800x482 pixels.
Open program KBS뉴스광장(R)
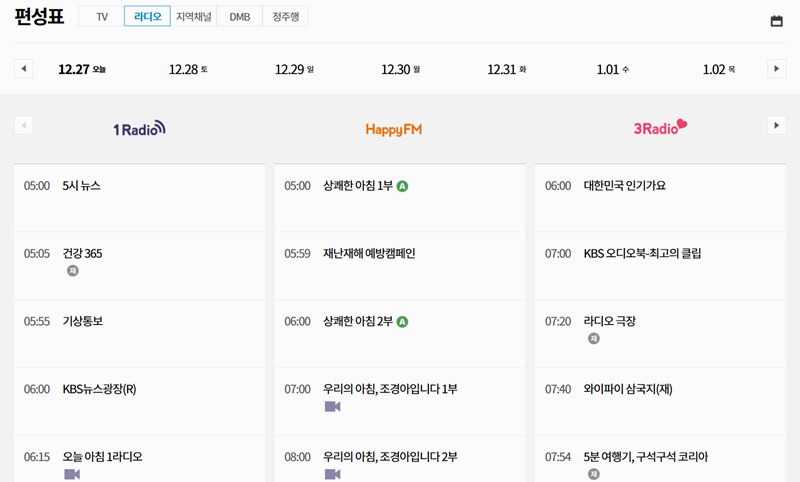click(x=99, y=389)
